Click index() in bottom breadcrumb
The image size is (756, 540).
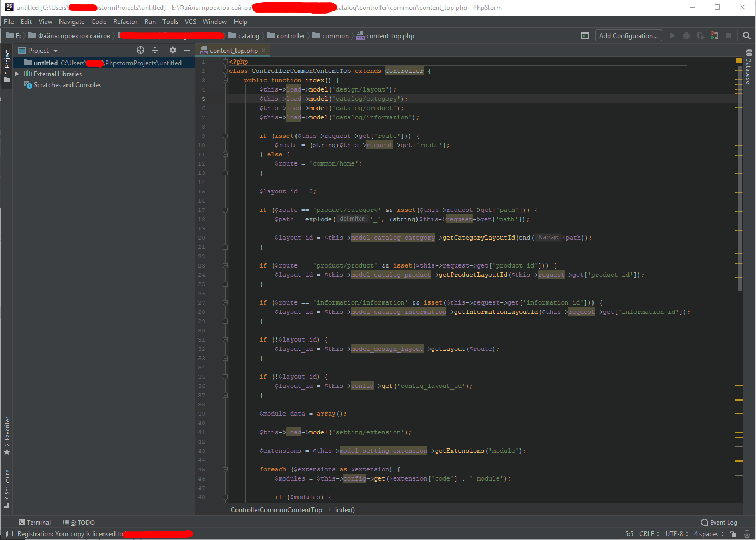point(344,510)
